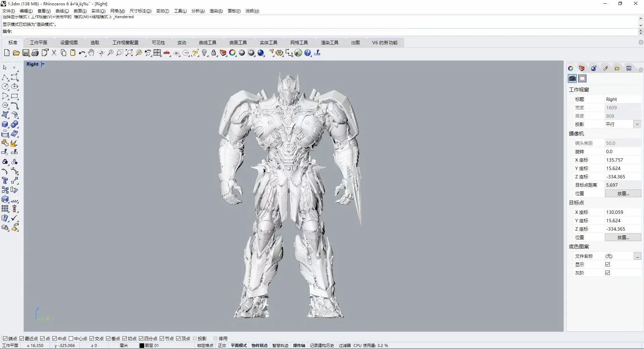Switch to the 实体工具 toolbar tab

[x=269, y=43]
